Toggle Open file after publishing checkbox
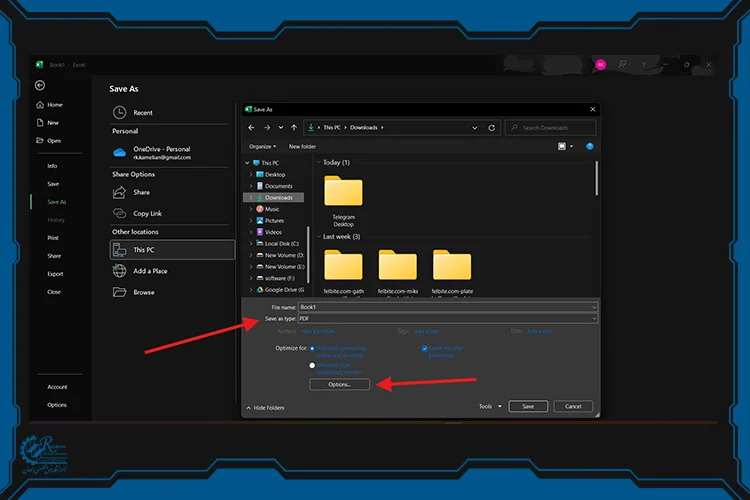750x500 pixels. pos(425,348)
